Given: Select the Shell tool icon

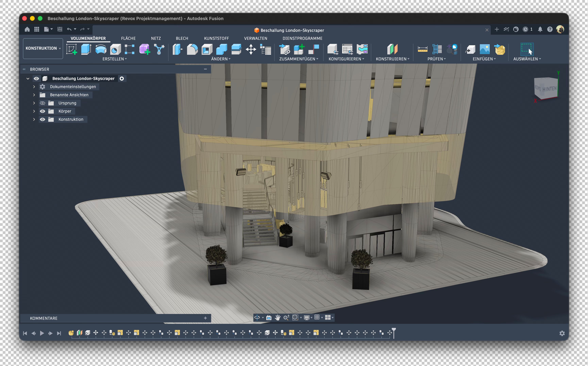Looking at the screenshot, I should [207, 49].
